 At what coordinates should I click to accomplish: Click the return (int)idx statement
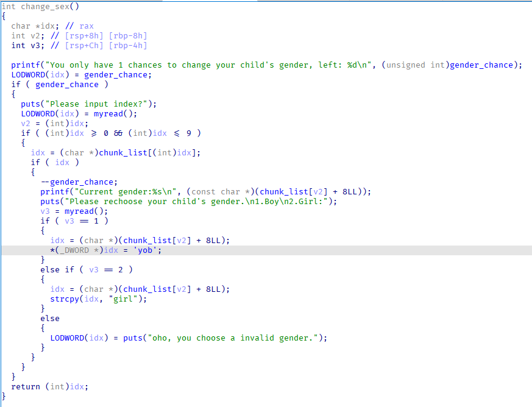coord(52,387)
